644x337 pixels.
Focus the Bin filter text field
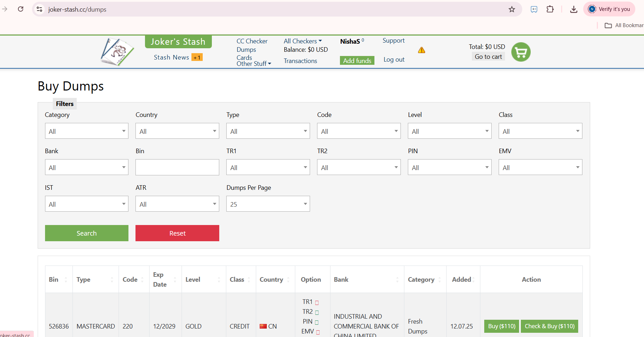[x=177, y=167]
